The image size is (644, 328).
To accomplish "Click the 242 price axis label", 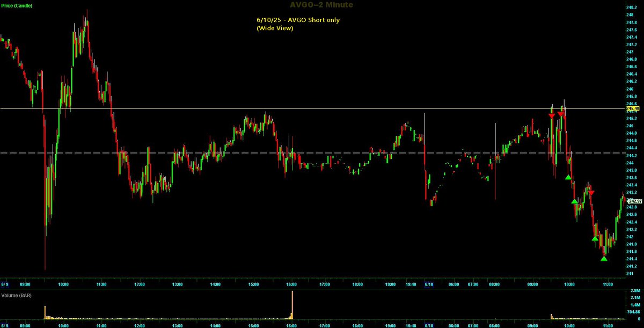I will [x=630, y=237].
